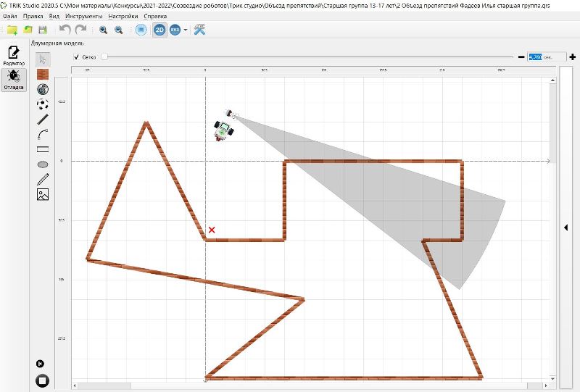Pick the straight line drawing tool
This screenshot has height=392, width=580.
point(43,119)
